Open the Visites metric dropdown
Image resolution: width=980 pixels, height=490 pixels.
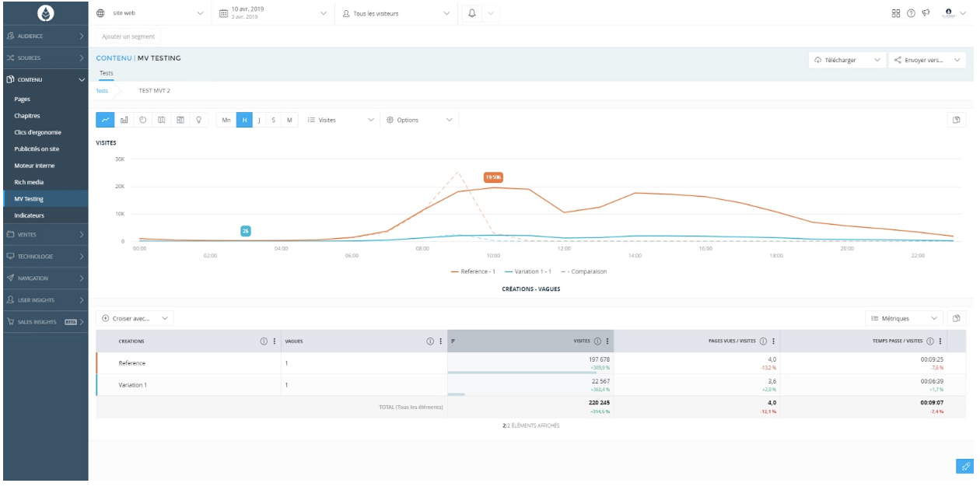(341, 120)
